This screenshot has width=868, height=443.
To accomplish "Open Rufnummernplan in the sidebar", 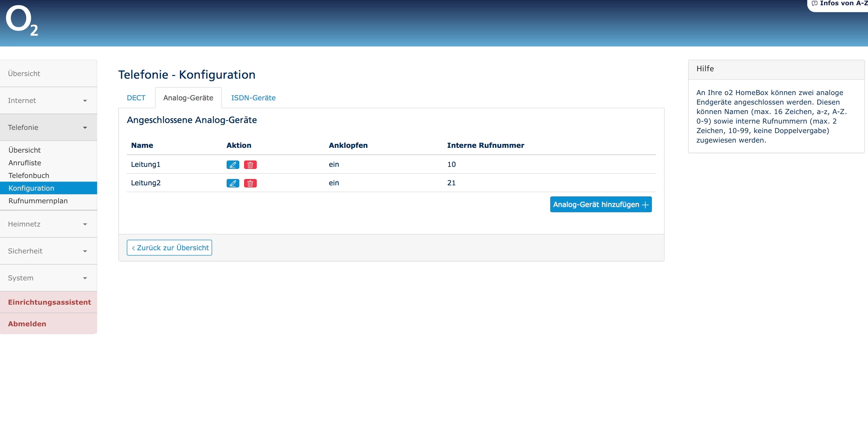I will coord(38,201).
